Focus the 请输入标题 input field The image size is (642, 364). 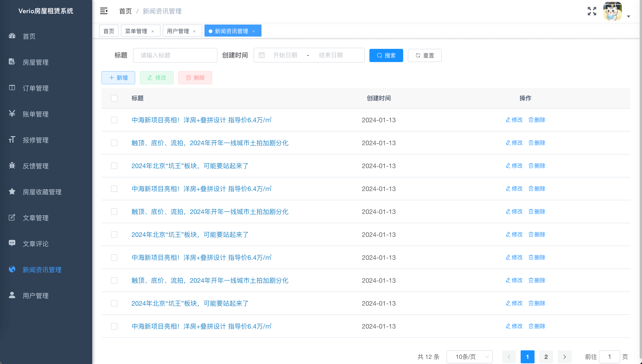[x=175, y=55]
